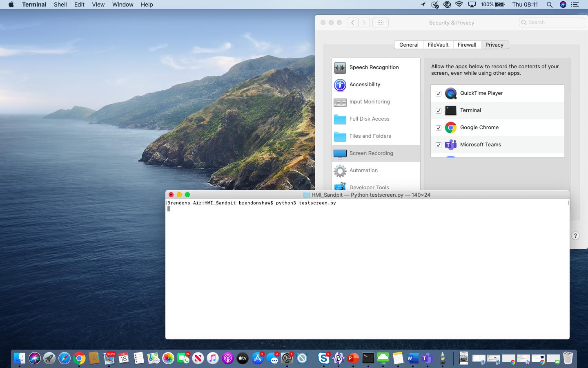Open Microsoft Teams from the dock

(x=428, y=359)
